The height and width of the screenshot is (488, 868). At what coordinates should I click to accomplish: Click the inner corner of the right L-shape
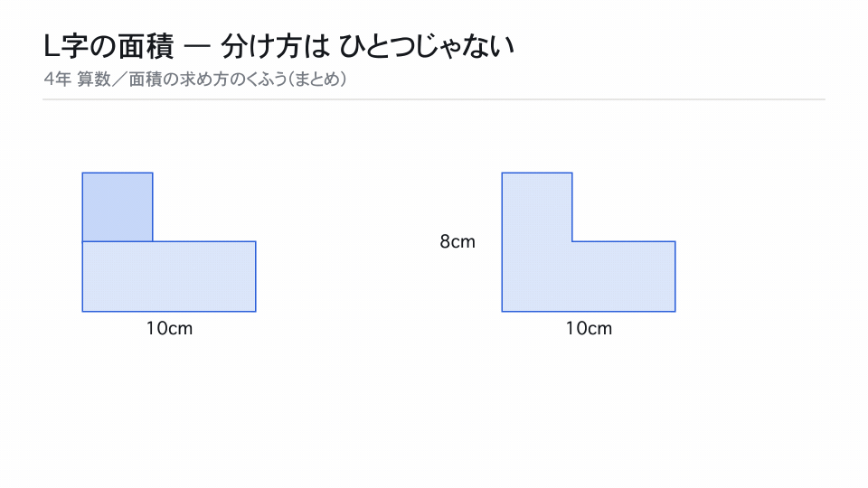[x=572, y=241]
